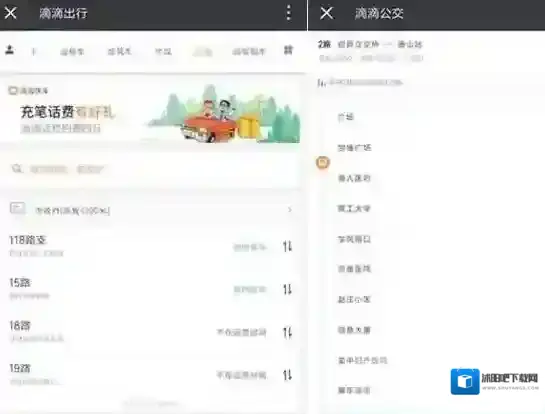Swap direction for the 19路 route

(x=287, y=375)
